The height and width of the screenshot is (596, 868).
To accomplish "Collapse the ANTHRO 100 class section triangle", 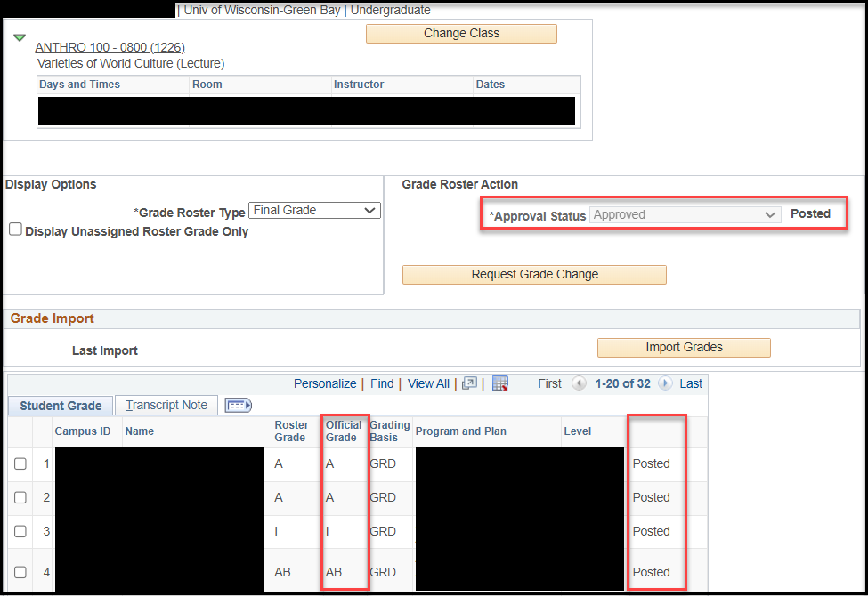I will pos(20,38).
